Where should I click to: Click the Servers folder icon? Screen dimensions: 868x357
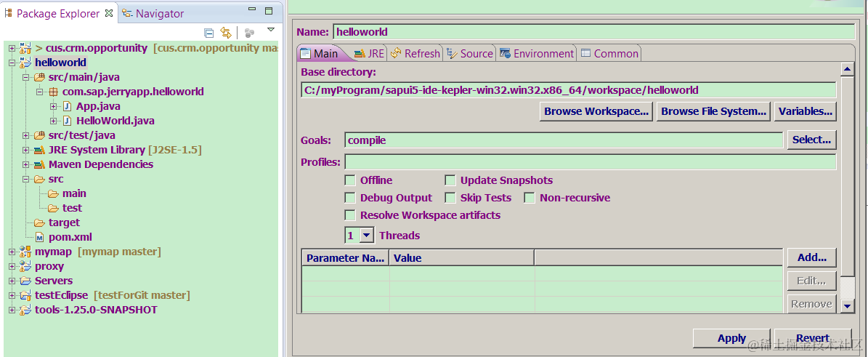pos(25,281)
